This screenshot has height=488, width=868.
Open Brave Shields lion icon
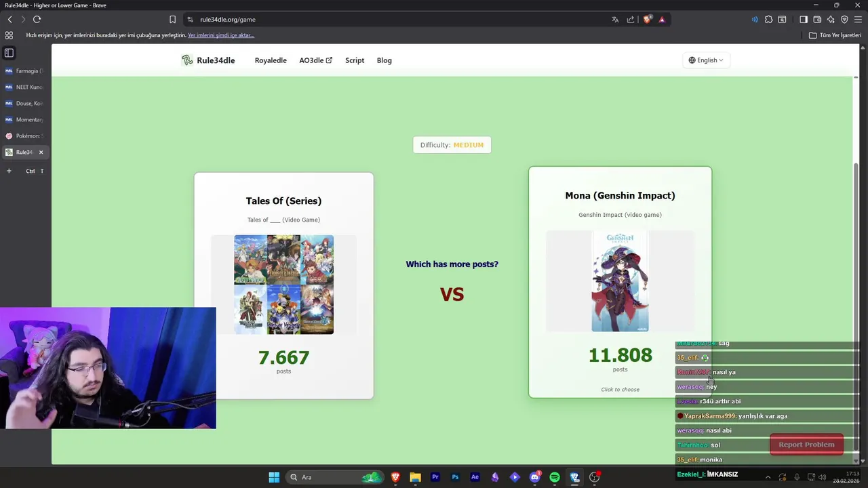[x=647, y=20]
